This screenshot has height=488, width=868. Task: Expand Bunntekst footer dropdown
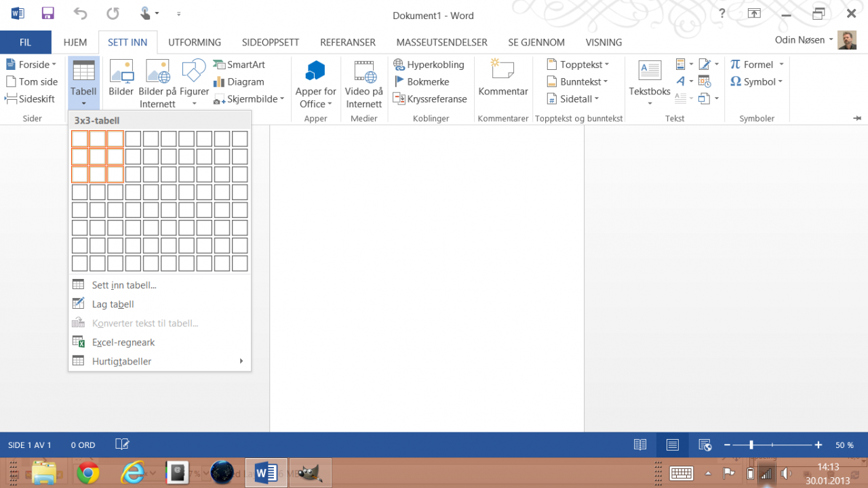[578, 81]
